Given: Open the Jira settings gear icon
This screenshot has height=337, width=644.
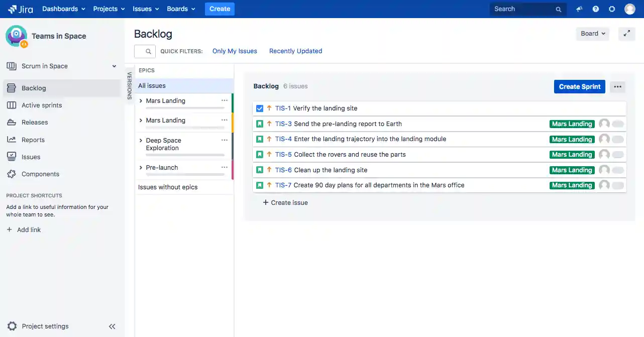Looking at the screenshot, I should click(612, 9).
